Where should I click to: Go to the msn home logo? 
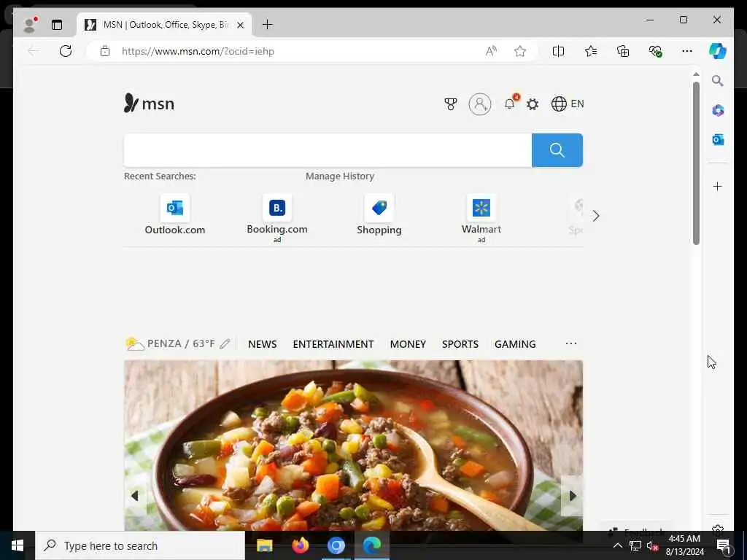pyautogui.click(x=149, y=104)
